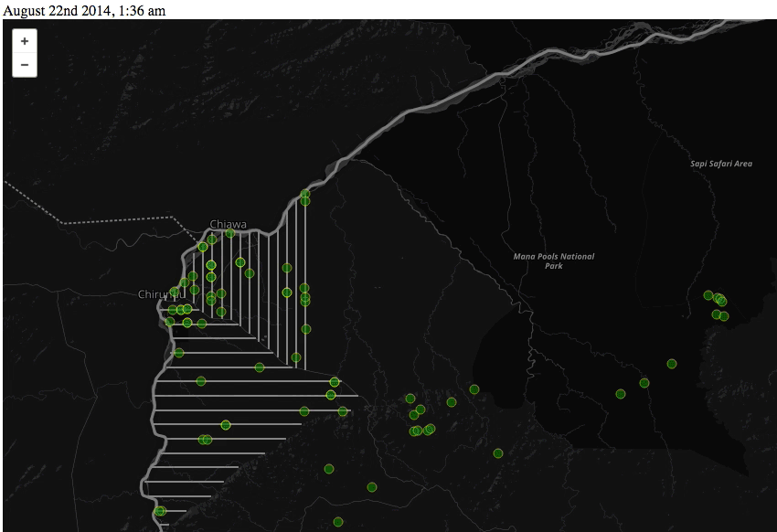Click the zoom in plus button
This screenshot has width=777, height=532.
pyautogui.click(x=25, y=41)
